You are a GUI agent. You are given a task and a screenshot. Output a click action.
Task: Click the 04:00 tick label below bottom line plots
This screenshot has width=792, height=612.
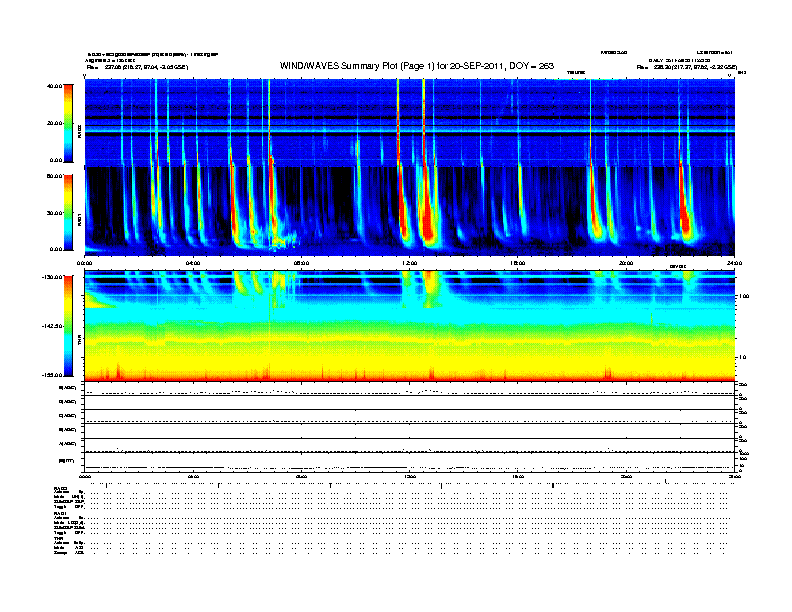193,476
